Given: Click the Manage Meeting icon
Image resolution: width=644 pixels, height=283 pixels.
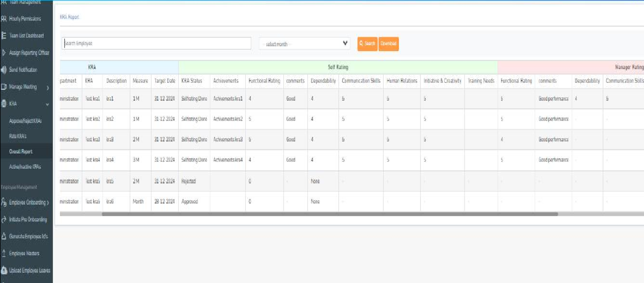Looking at the screenshot, I should pyautogui.click(x=4, y=87).
